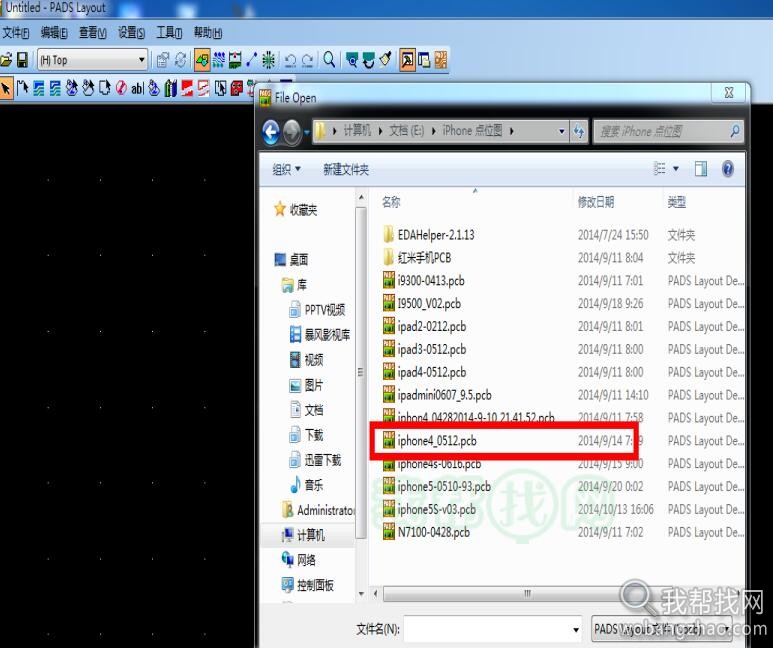Select the Text 'ab|' drafting tool
773x648 pixels.
[x=138, y=88]
